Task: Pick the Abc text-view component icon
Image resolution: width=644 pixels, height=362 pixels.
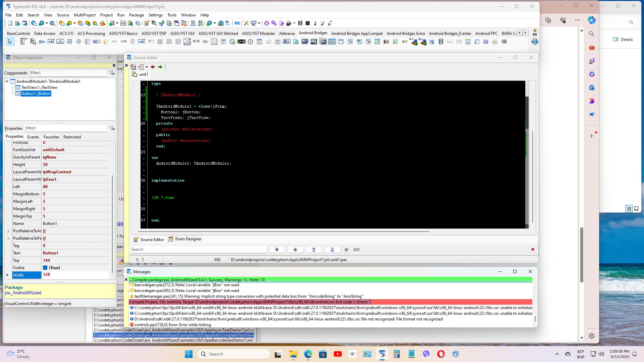Action: pyautogui.click(x=42, y=42)
